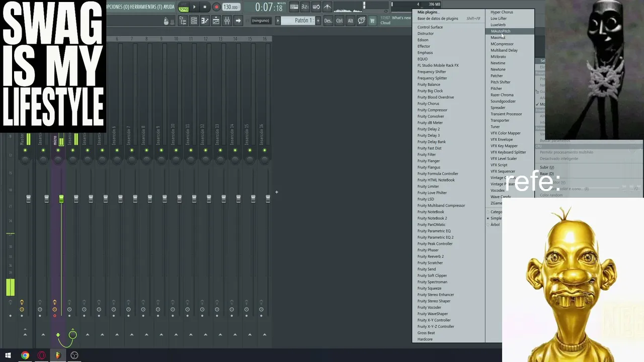Add new pattern with plus button

coord(318,21)
